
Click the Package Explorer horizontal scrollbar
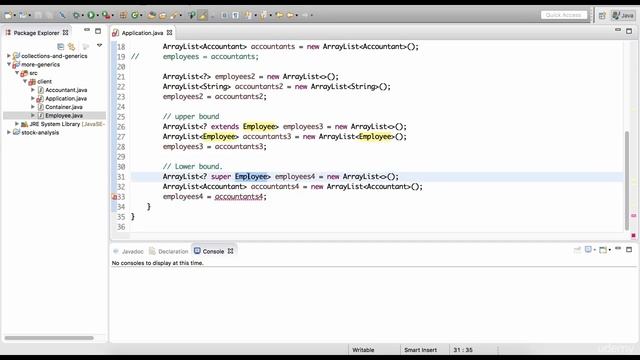[49, 338]
